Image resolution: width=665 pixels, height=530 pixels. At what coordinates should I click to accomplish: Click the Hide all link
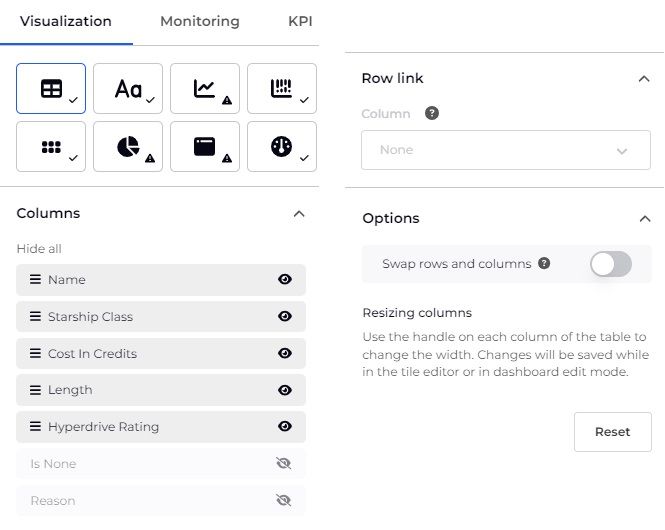[39, 248]
